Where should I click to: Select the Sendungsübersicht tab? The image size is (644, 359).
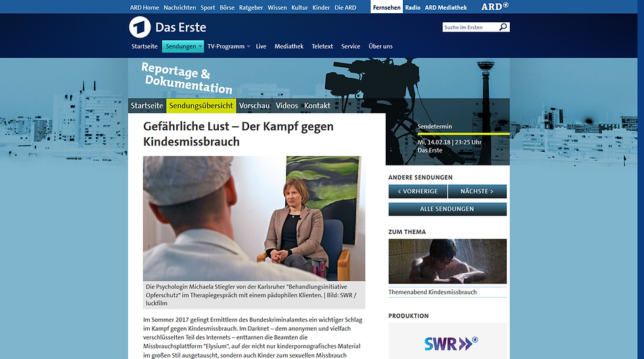201,106
